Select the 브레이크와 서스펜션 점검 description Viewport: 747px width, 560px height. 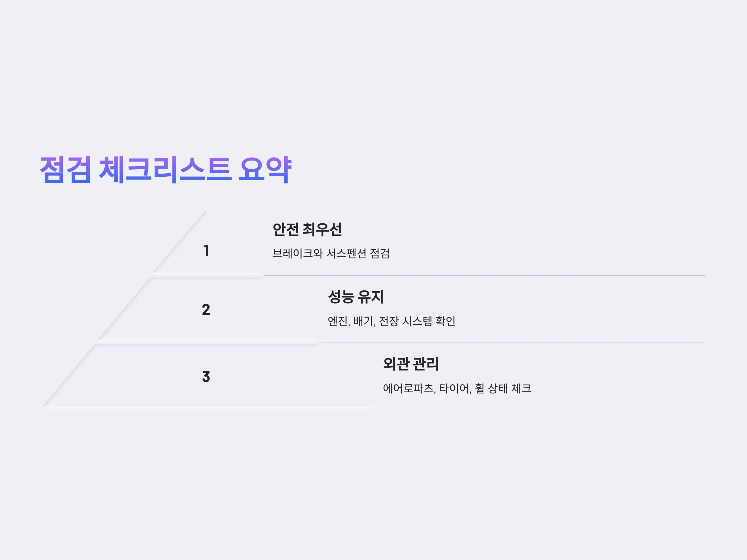coord(331,253)
